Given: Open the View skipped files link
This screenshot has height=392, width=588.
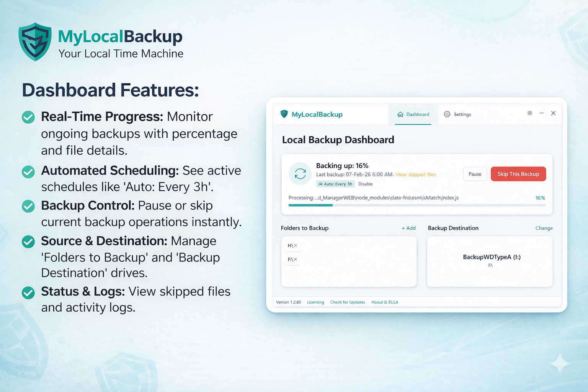Looking at the screenshot, I should pyautogui.click(x=415, y=174).
